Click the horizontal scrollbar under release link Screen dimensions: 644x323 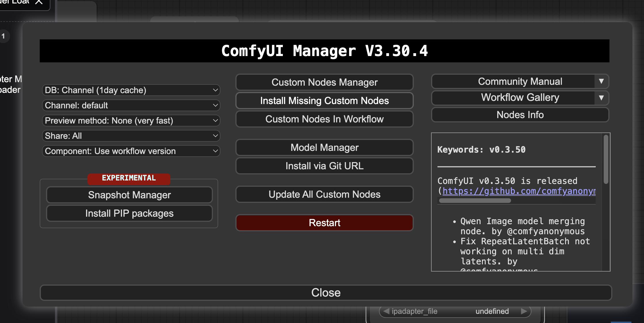click(475, 201)
